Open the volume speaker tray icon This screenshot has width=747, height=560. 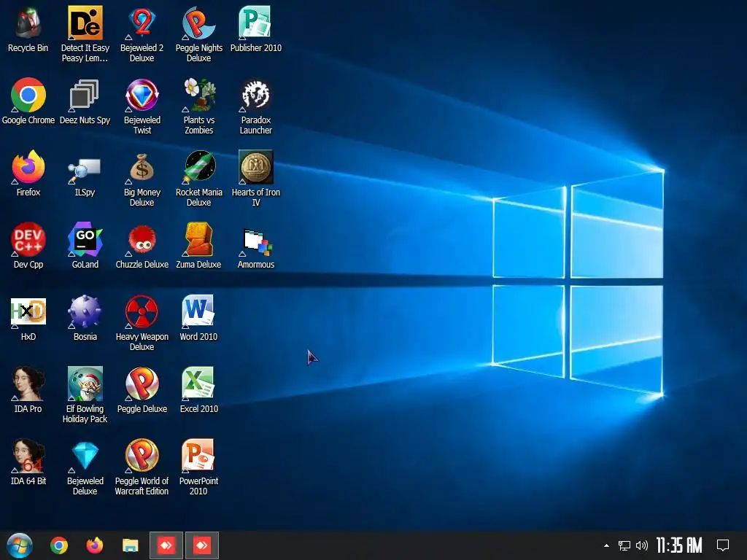click(642, 545)
